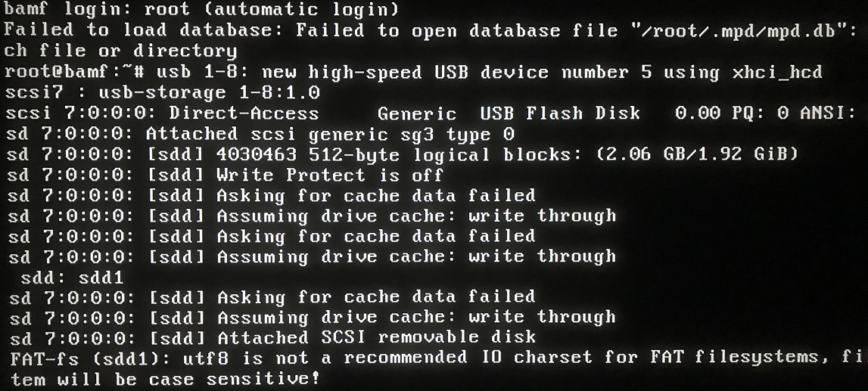This screenshot has width=868, height=391.
Task: Click 'Attached SCSI removable disk' message
Action: pyautogui.click(x=376, y=337)
